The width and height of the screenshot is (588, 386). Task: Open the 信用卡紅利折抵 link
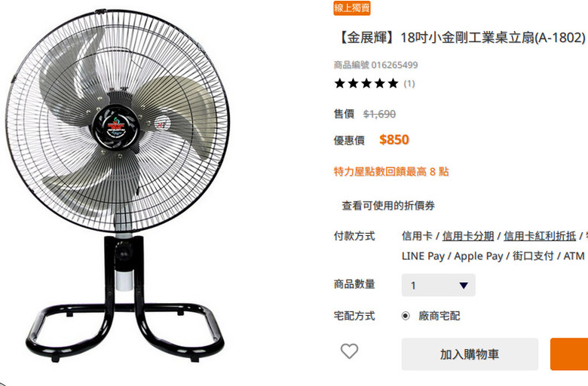coord(540,236)
